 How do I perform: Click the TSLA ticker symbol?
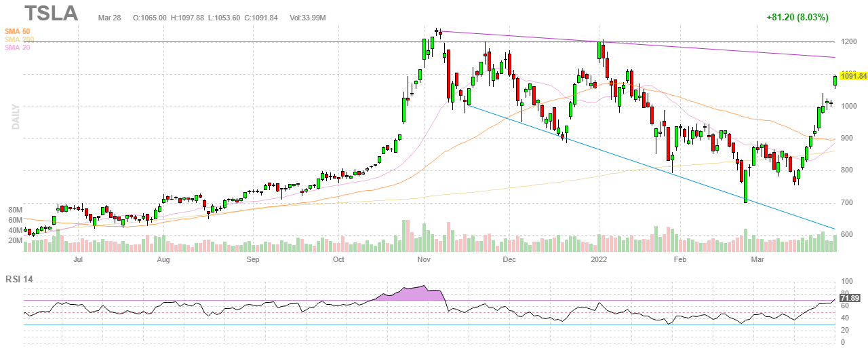52,14
